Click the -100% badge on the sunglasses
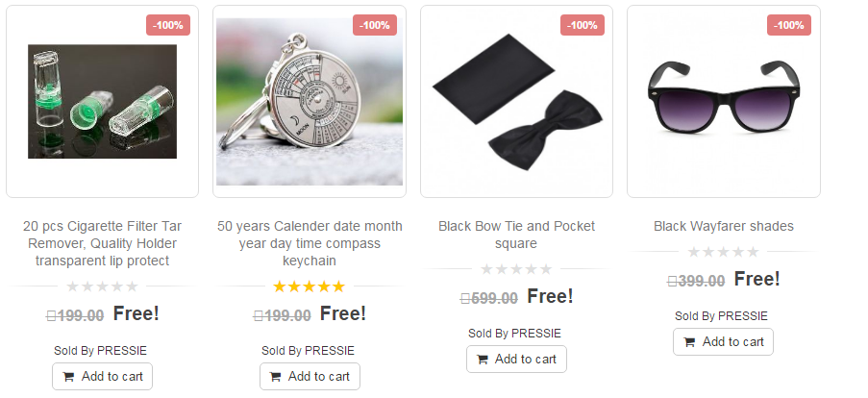This screenshot has width=868, height=398. point(789,25)
